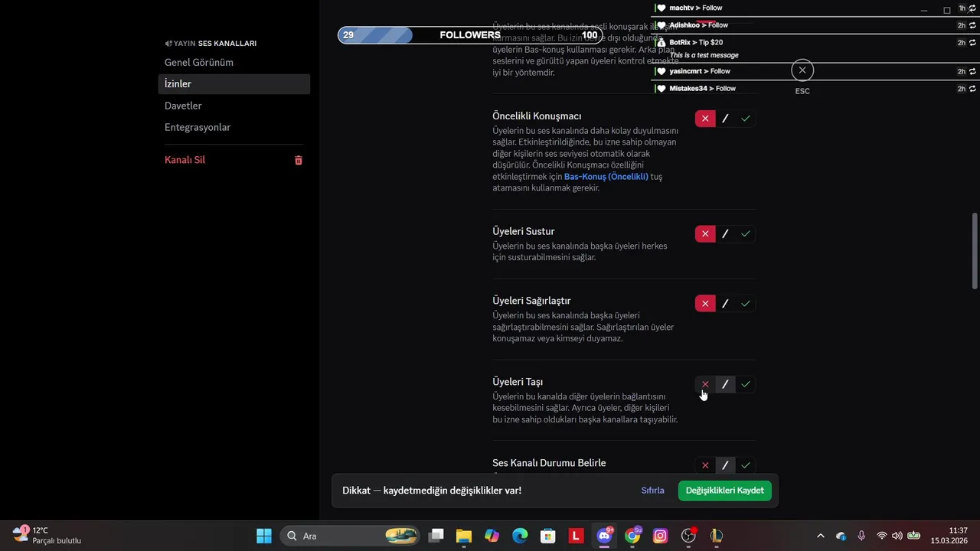Open the clock and date flyout

tap(949, 536)
